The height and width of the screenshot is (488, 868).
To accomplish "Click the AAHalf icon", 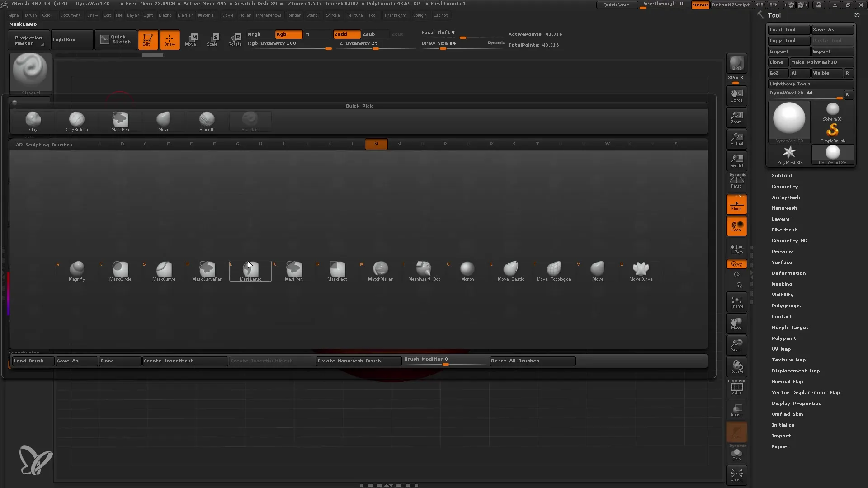I will click(736, 161).
